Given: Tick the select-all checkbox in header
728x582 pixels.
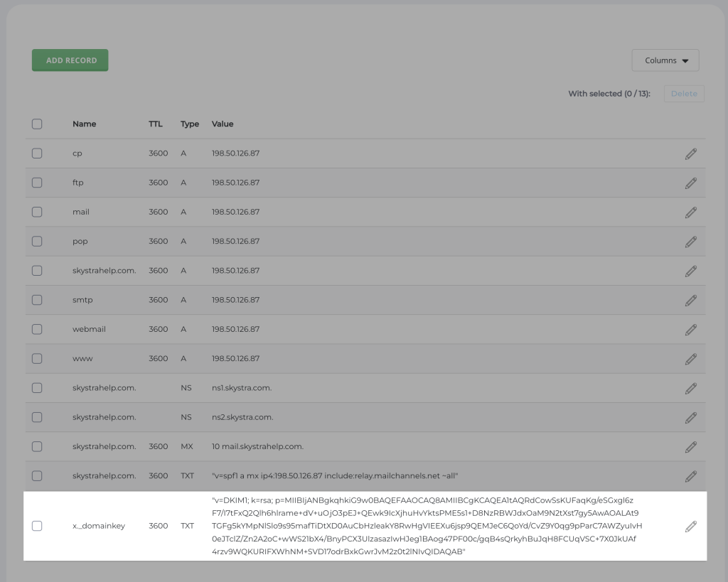Looking at the screenshot, I should pos(37,124).
